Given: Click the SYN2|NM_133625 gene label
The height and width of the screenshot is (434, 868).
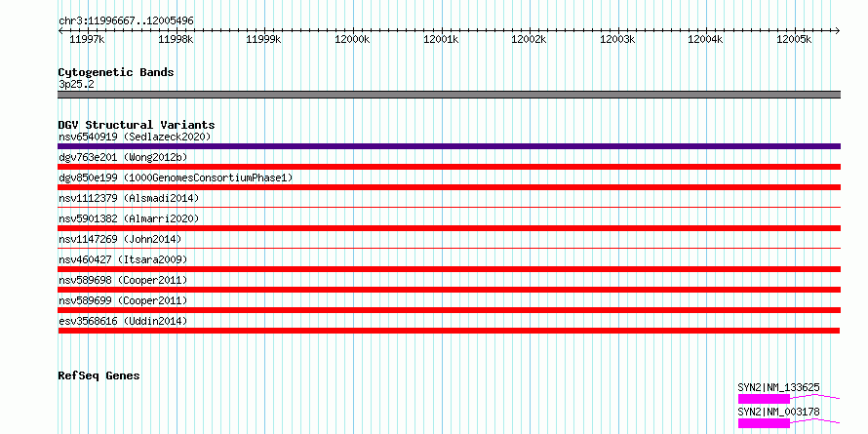Looking at the screenshot, I should (779, 387).
